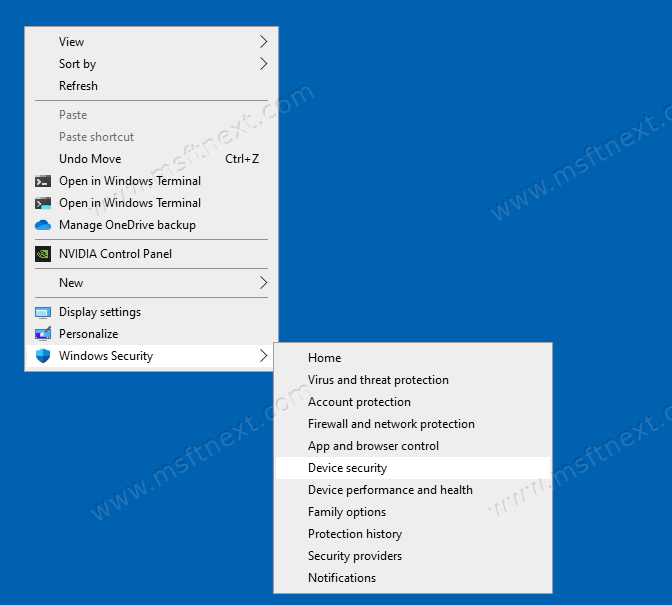
Task: Open the New menu entry
Action: (x=151, y=283)
